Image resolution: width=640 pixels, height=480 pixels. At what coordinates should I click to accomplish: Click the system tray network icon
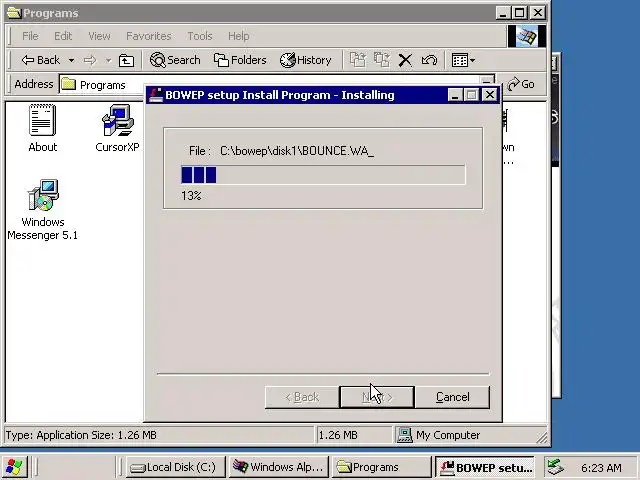point(555,467)
